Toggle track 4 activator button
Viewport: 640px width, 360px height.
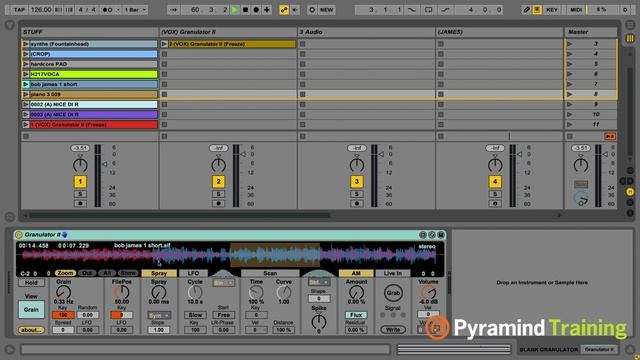pos(495,182)
